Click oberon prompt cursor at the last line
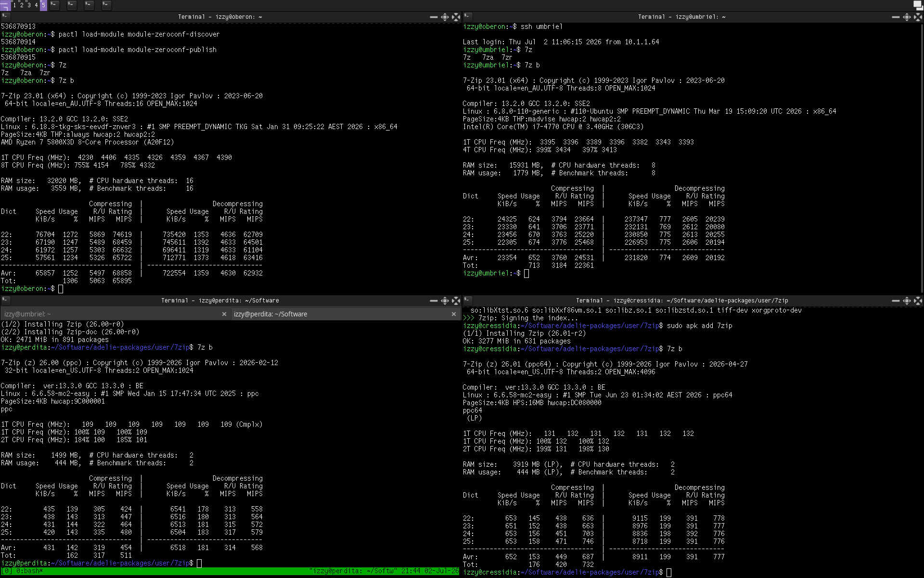 pyautogui.click(x=61, y=289)
